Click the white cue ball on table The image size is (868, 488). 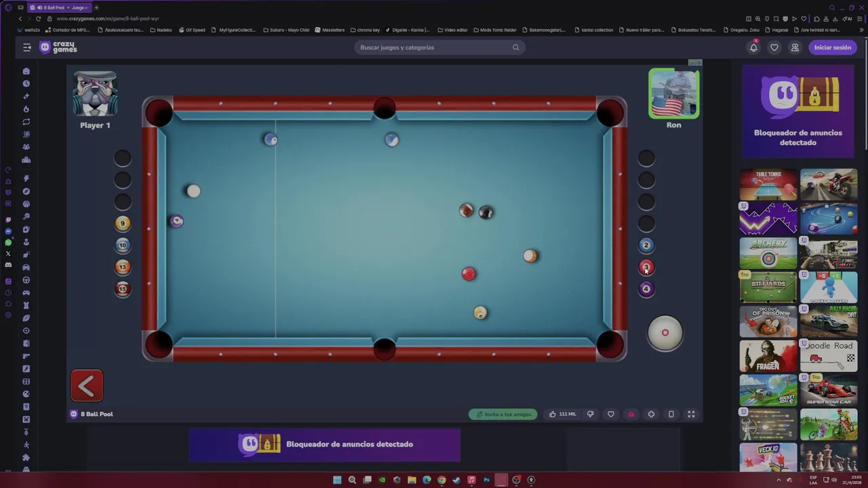(193, 191)
